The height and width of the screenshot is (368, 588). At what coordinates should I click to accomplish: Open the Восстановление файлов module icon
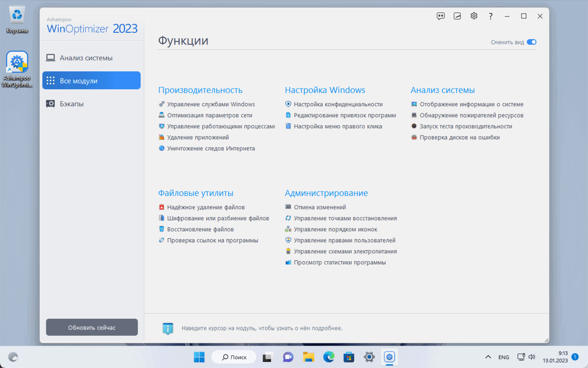pos(162,230)
